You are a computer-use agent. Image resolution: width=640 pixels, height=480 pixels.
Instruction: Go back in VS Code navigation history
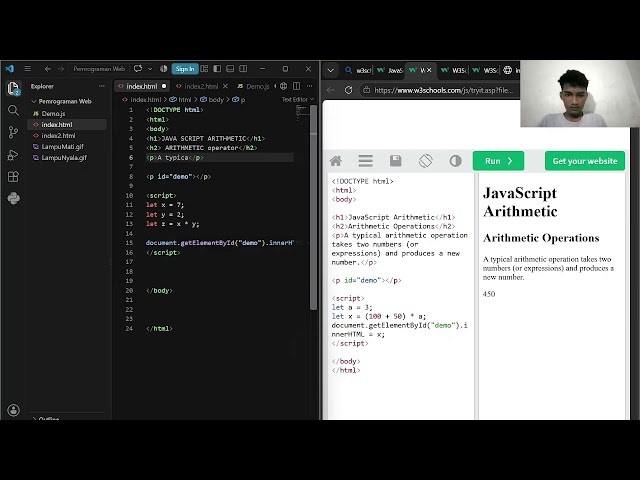click(48, 69)
